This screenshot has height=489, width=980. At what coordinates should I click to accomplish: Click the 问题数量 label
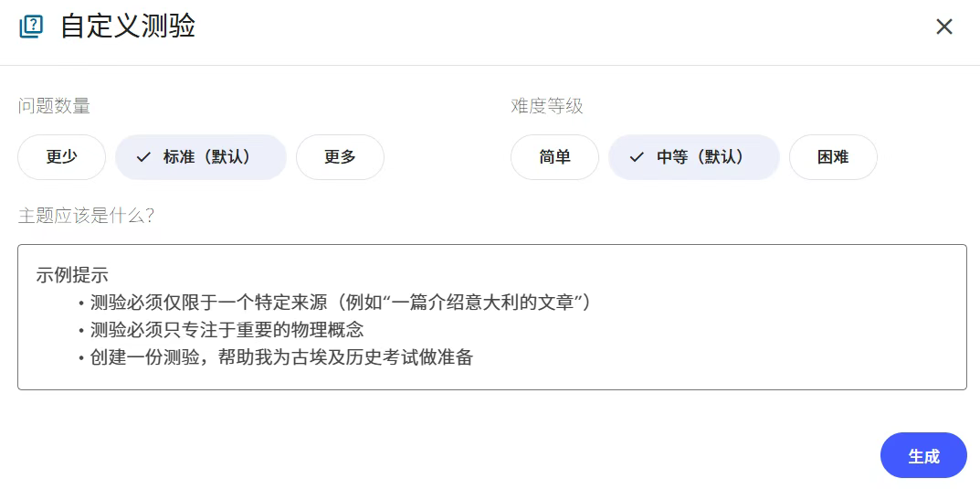[54, 106]
